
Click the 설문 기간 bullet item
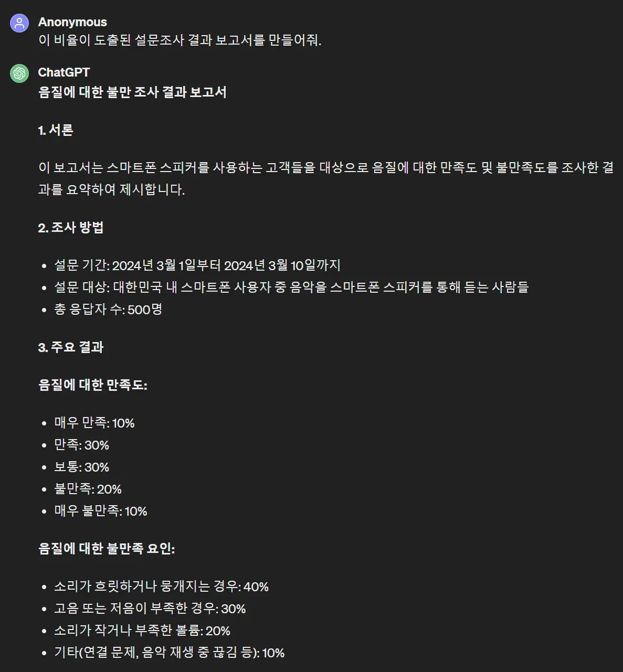point(197,265)
